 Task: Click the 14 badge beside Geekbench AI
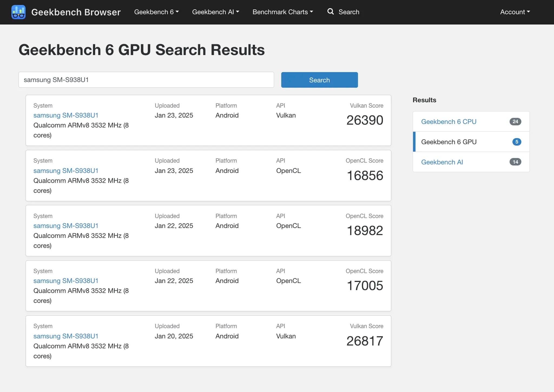click(515, 162)
